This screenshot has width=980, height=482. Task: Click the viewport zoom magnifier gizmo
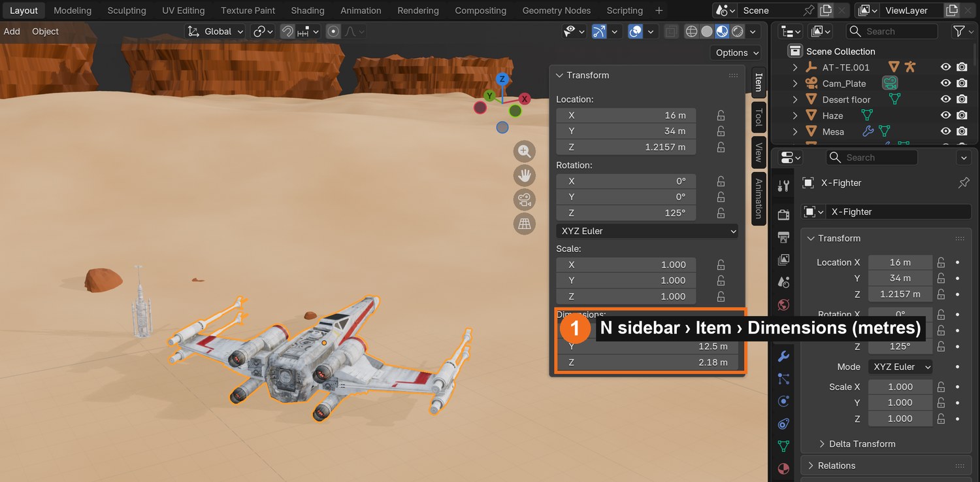pyautogui.click(x=524, y=152)
